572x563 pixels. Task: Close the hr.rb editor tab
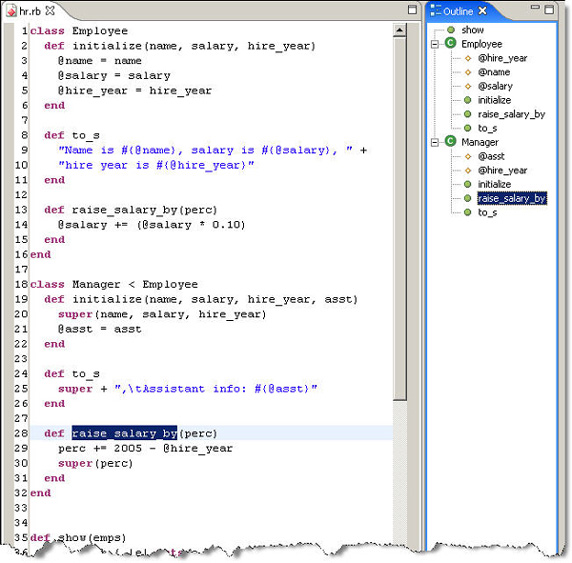[50, 11]
